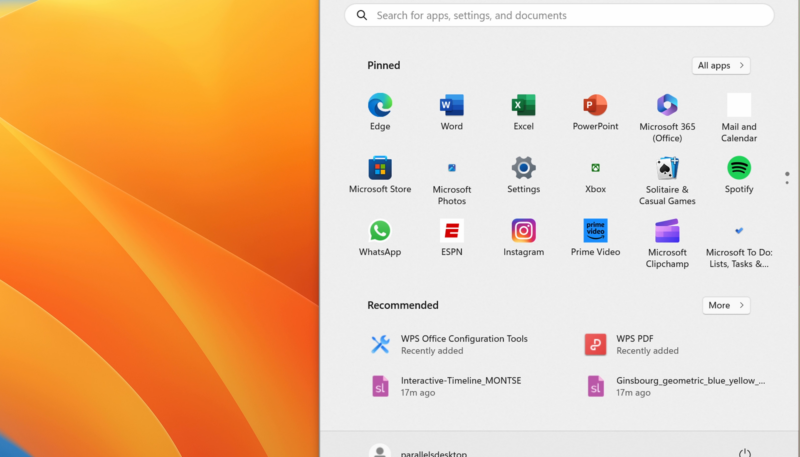Viewport: 800px width, 457px height.
Task: Launch the ESPN app
Action: tap(452, 231)
